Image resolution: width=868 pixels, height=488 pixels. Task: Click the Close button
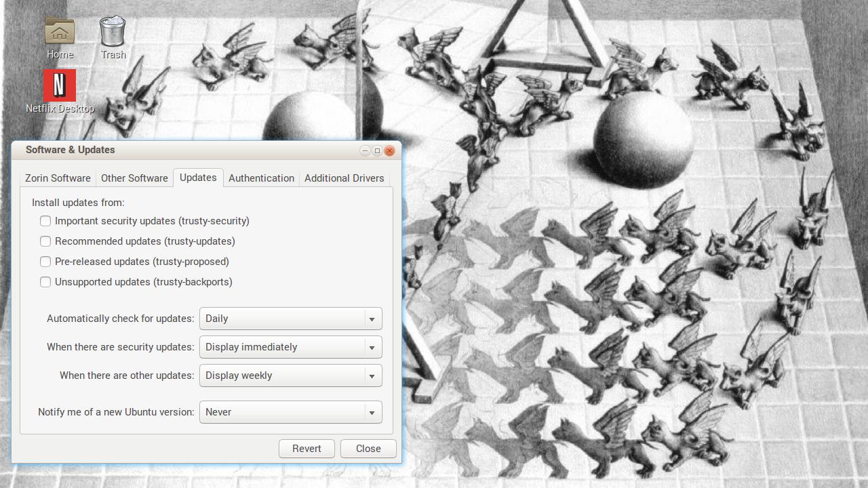(368, 449)
